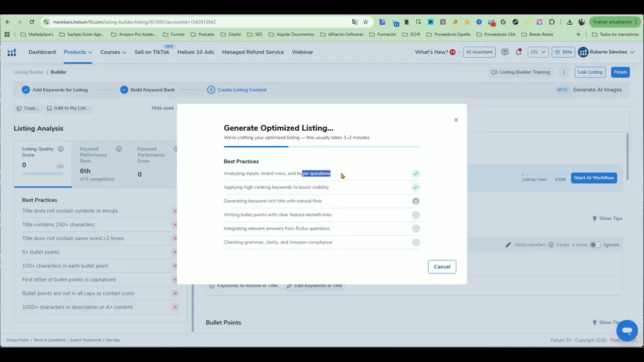Open the extensions puzzle icon

click(552, 22)
